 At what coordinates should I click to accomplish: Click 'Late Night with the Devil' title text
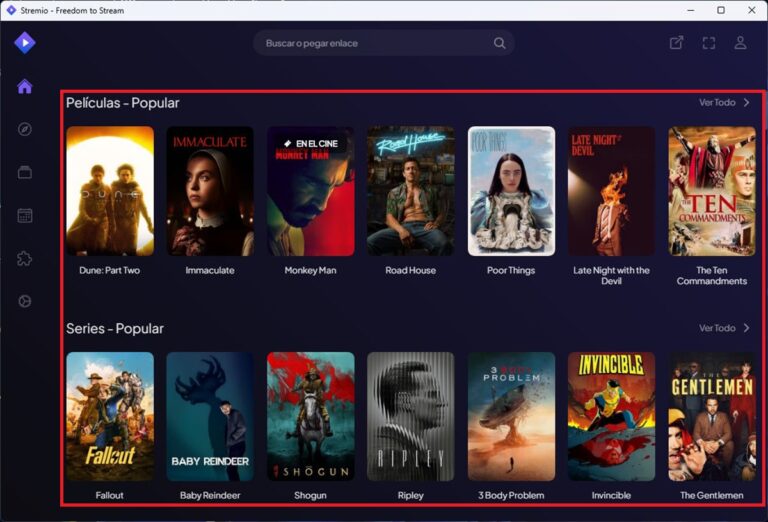tap(611, 276)
